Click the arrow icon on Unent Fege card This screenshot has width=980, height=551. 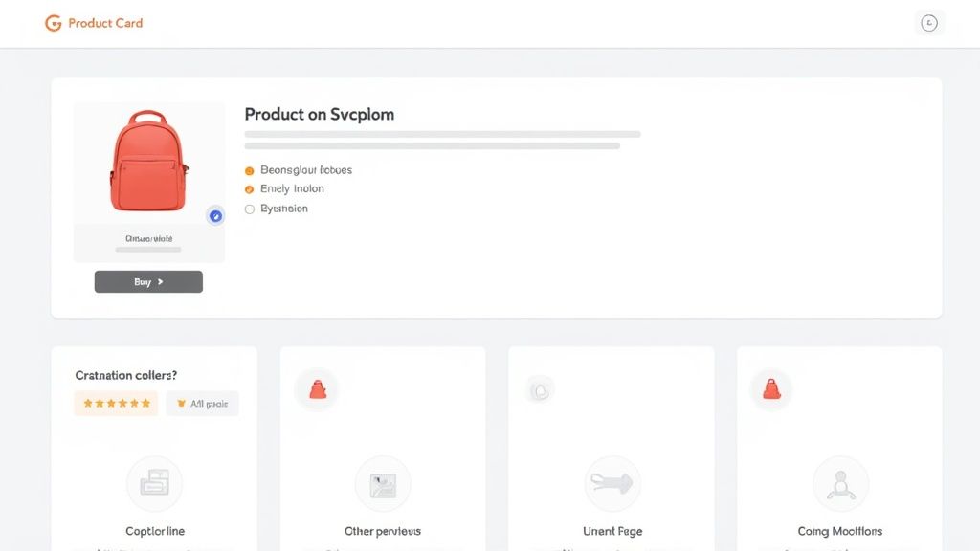tap(612, 483)
